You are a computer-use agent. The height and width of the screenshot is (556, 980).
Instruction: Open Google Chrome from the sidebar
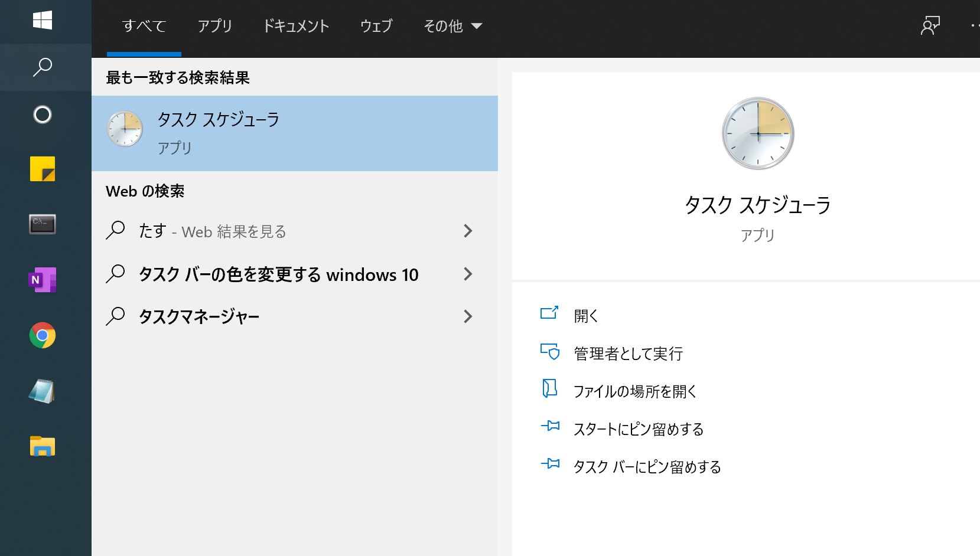[43, 335]
